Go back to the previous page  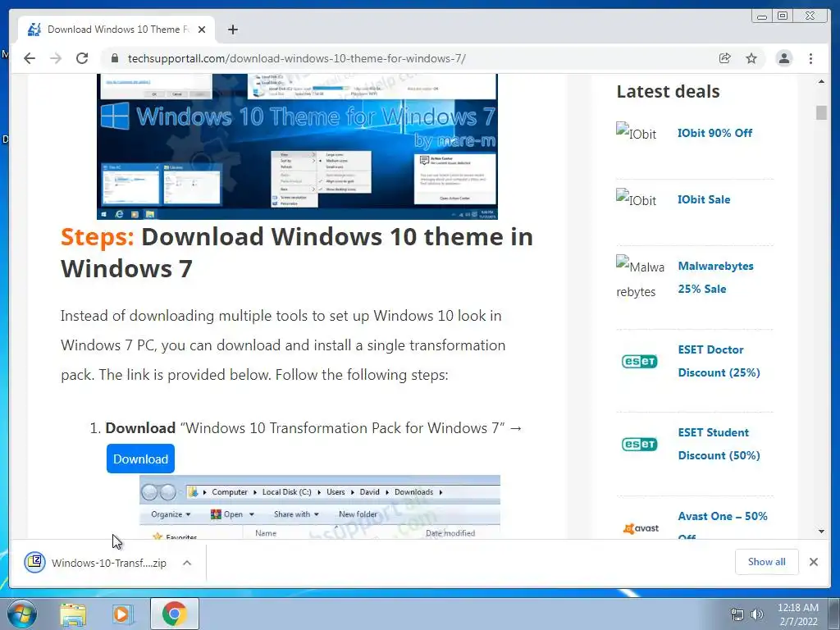(x=30, y=58)
